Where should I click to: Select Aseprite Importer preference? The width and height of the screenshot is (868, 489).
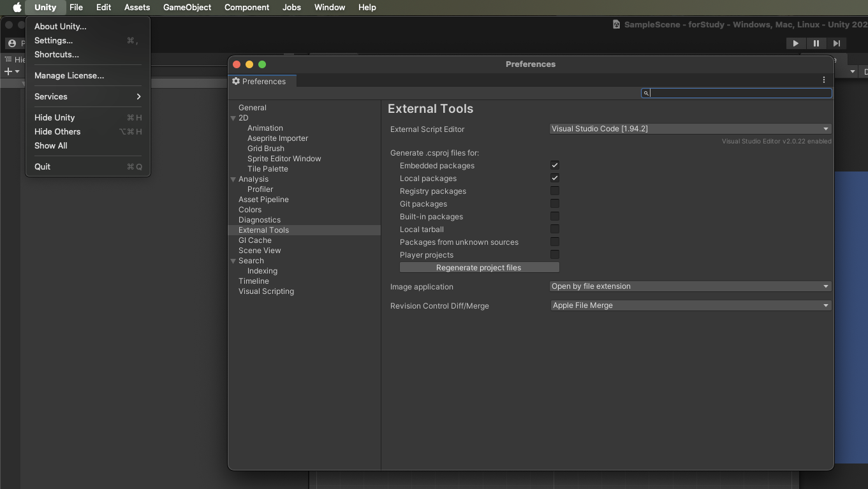pos(278,138)
